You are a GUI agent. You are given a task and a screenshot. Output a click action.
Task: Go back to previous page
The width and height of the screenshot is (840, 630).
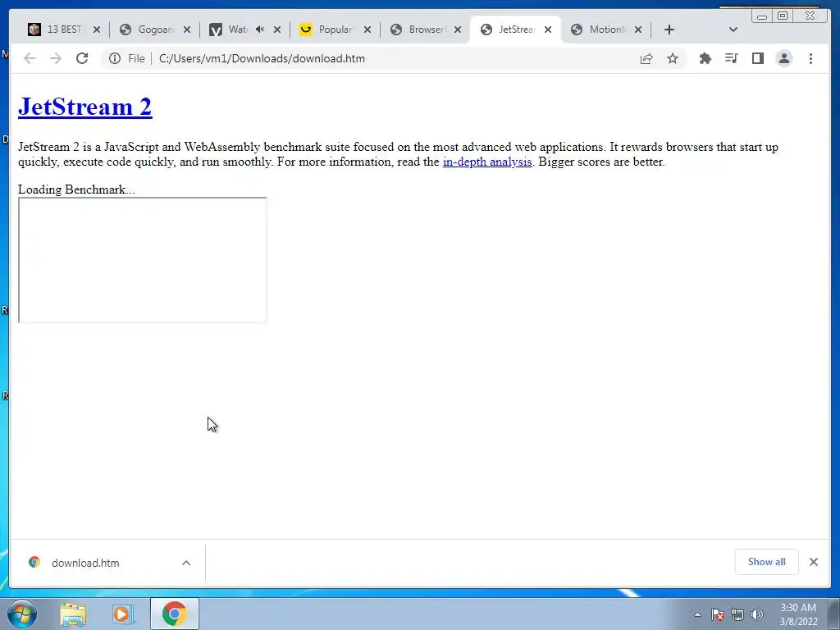(x=30, y=58)
